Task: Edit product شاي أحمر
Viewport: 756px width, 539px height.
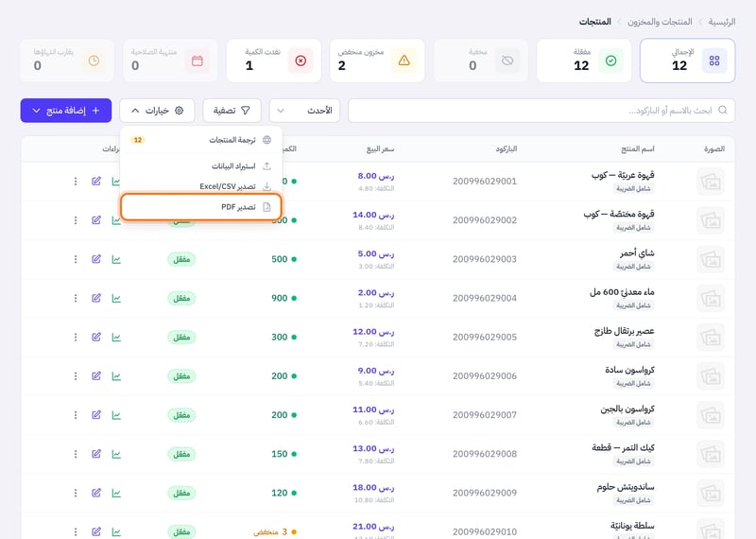Action: pyautogui.click(x=96, y=259)
